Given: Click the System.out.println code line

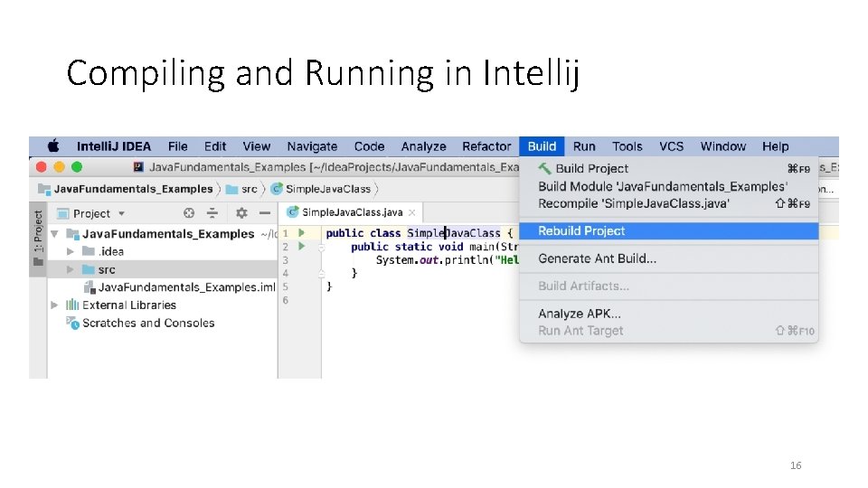Looking at the screenshot, I should (x=448, y=259).
